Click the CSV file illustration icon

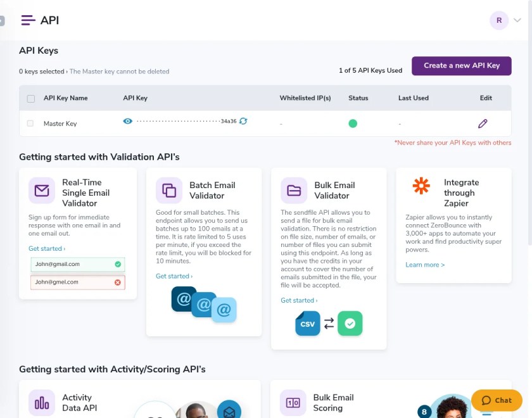coord(307,324)
